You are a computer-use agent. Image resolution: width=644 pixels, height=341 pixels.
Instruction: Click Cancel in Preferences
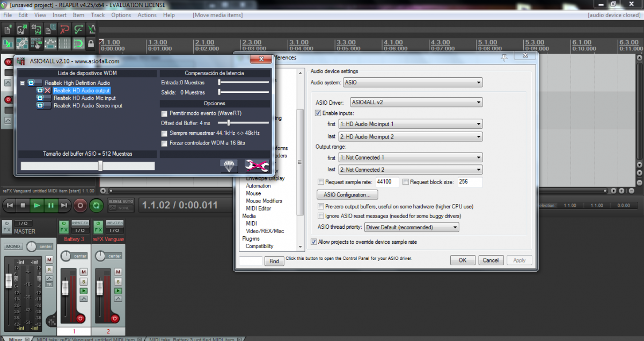pos(491,260)
